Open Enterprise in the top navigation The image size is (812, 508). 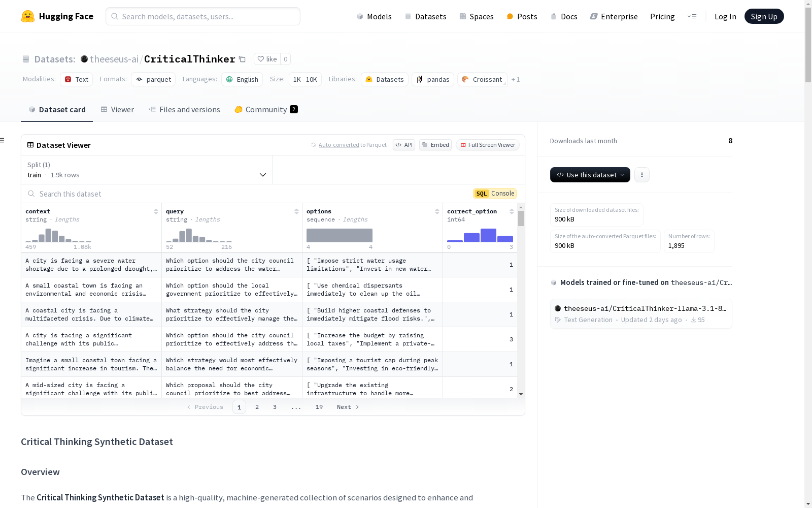point(614,16)
